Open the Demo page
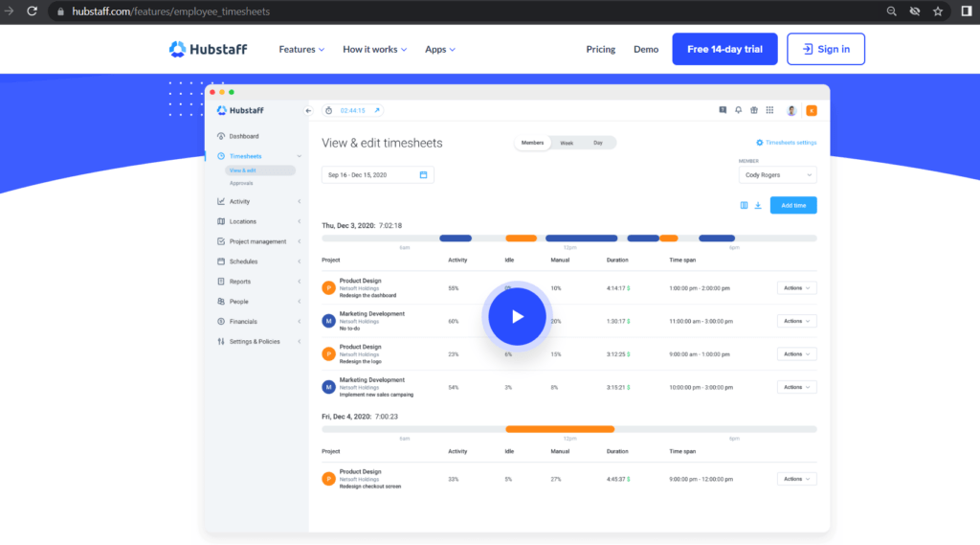This screenshot has height=545, width=980. [646, 49]
